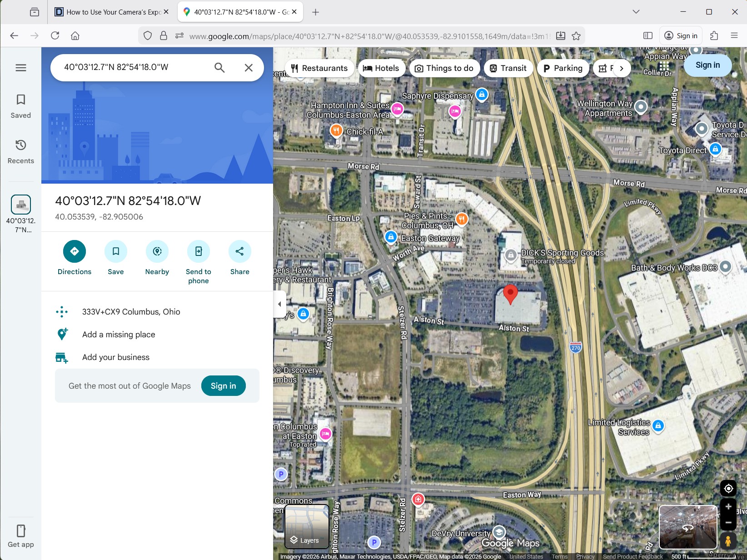Center map on your location
Image resolution: width=747 pixels, height=560 pixels.
click(x=728, y=488)
